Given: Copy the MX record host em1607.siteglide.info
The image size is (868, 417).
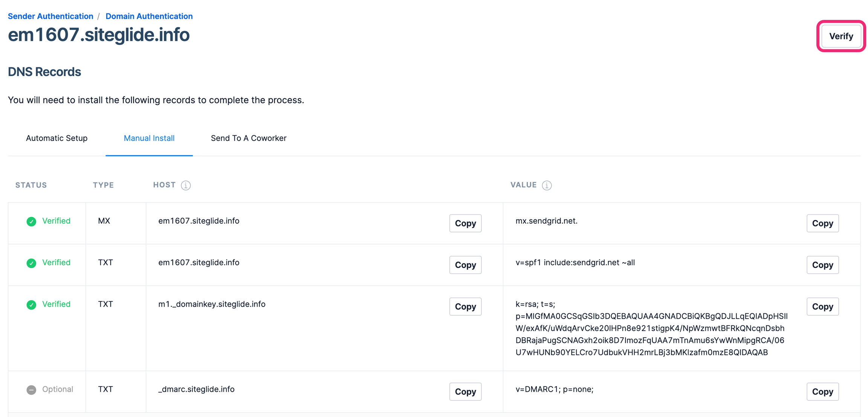Looking at the screenshot, I should (x=465, y=223).
